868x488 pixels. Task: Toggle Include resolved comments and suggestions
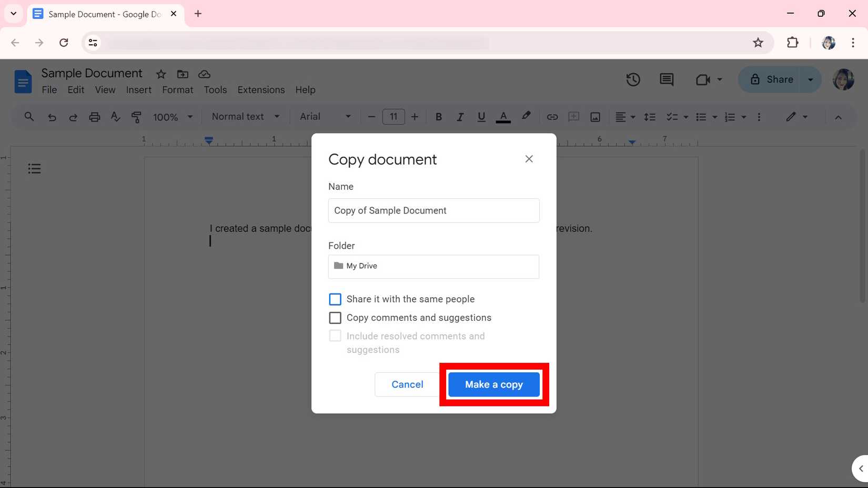(335, 335)
